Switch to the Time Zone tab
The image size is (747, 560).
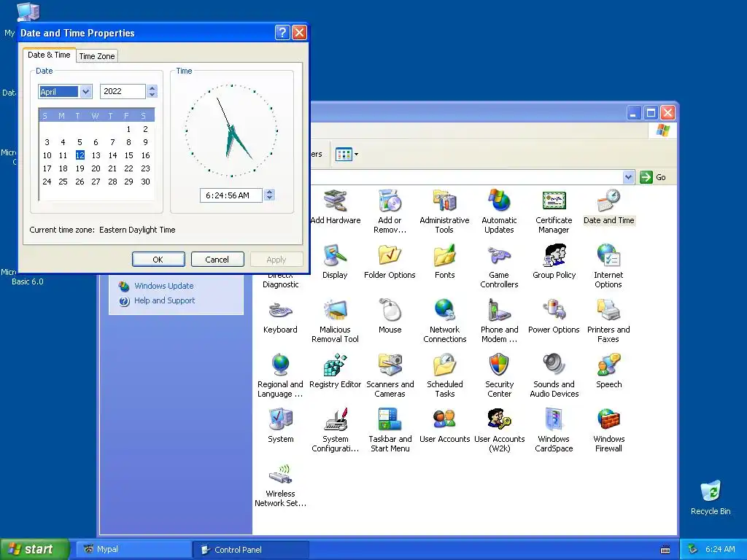pyautogui.click(x=97, y=56)
